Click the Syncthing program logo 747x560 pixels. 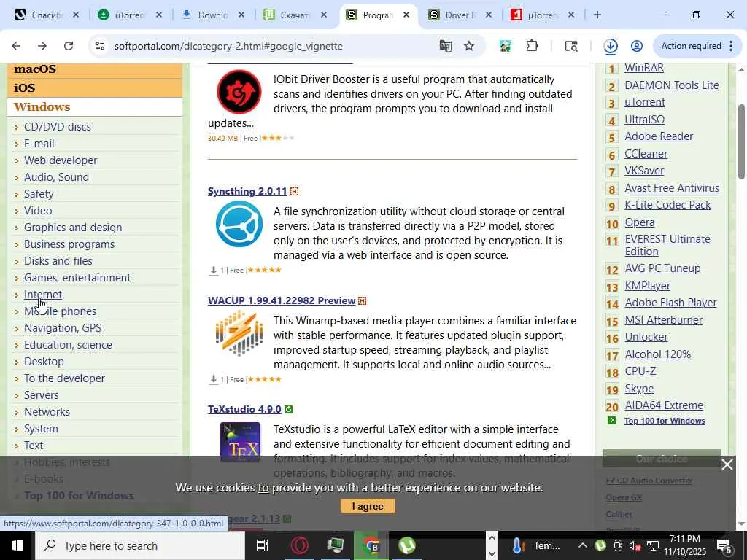239,224
